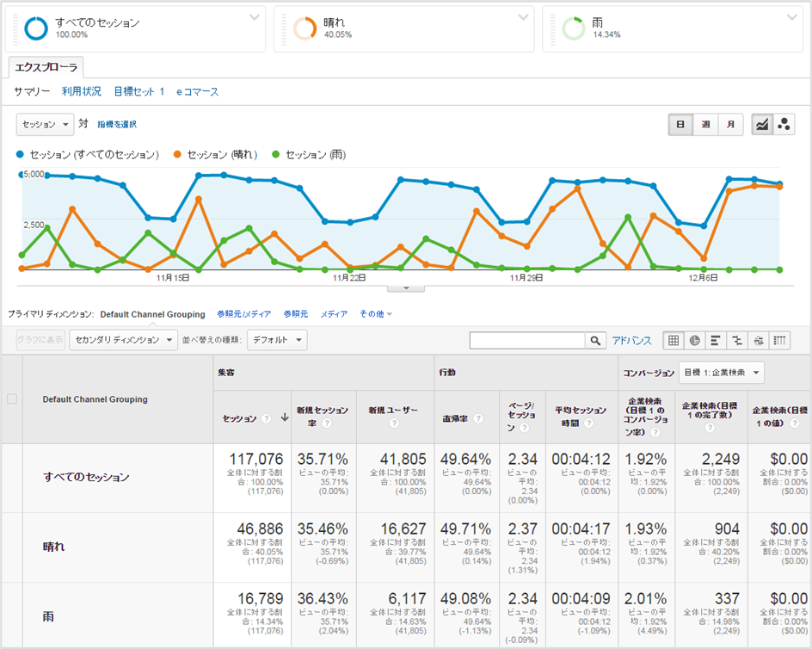Open the アドバンス filter link
812x649 pixels.
[x=631, y=341]
